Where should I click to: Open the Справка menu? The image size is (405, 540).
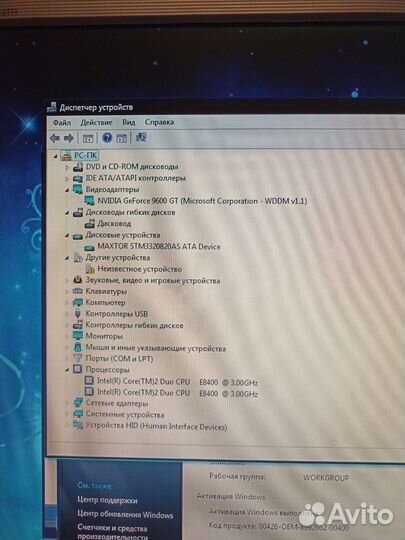(159, 122)
